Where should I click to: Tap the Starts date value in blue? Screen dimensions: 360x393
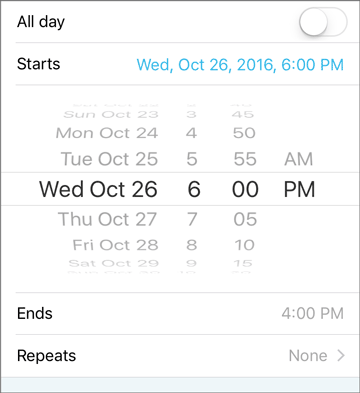pos(240,65)
